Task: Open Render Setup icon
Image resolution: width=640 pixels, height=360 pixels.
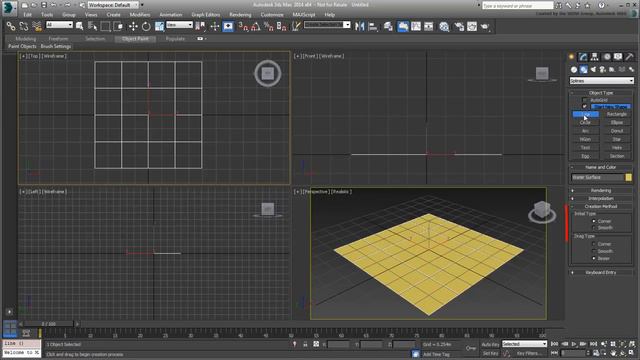Action: (459, 27)
